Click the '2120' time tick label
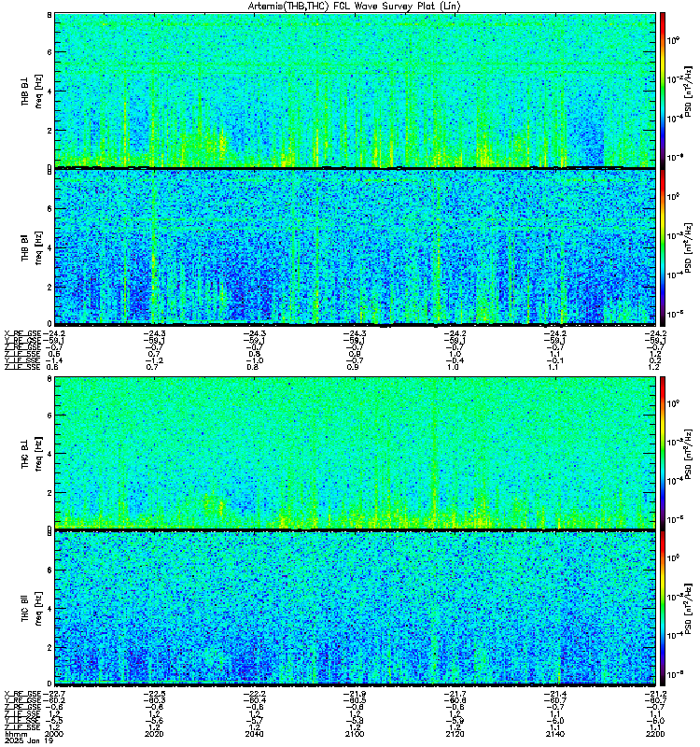Image resolution: width=700 pixels, height=747 pixels. [455, 734]
